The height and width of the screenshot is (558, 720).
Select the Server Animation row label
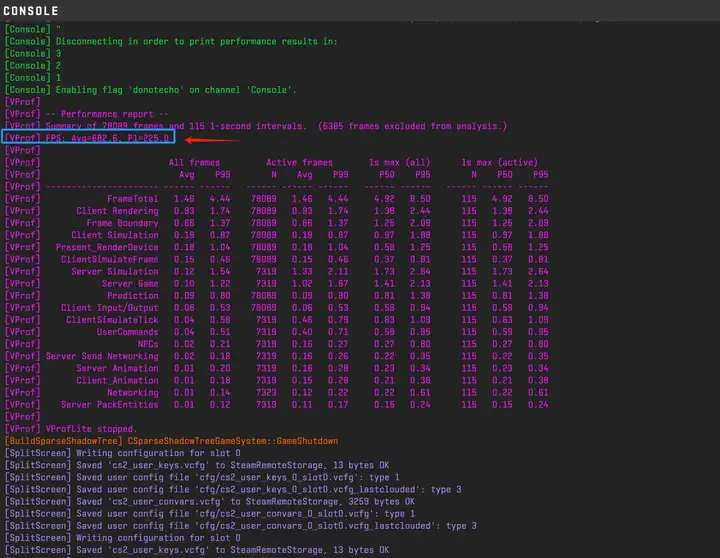click(x=117, y=368)
